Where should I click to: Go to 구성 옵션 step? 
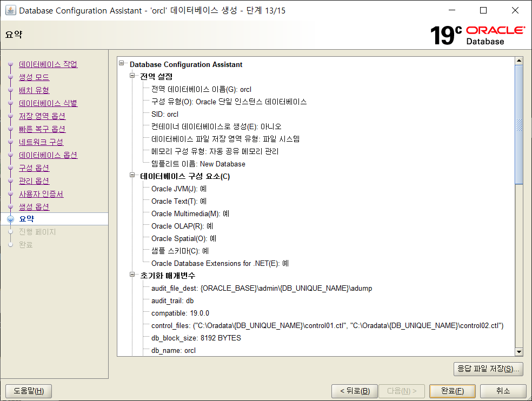click(x=34, y=168)
